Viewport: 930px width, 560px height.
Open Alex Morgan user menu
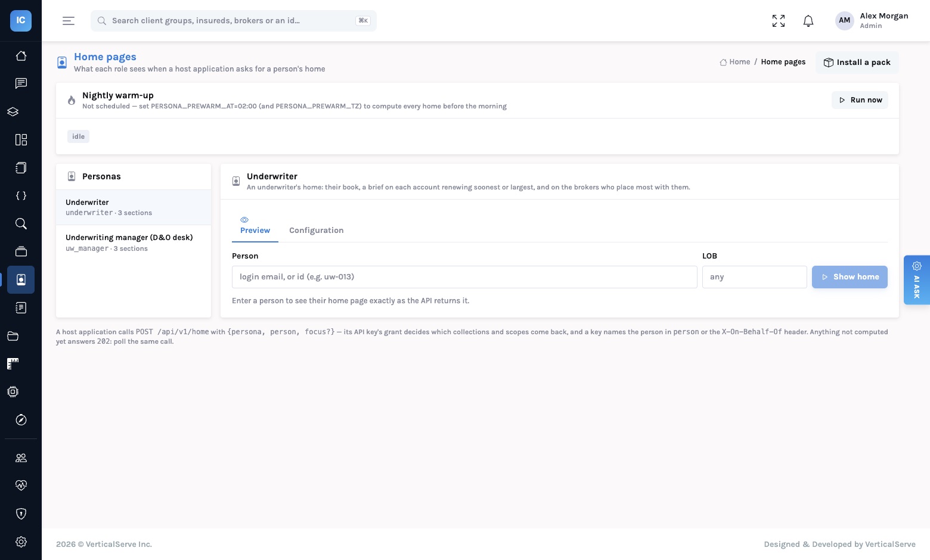pos(872,21)
